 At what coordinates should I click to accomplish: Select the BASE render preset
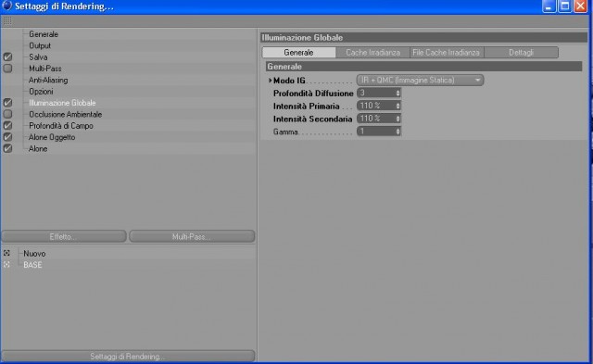(x=32, y=265)
